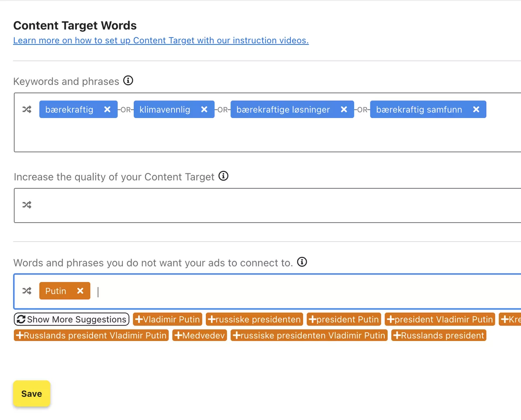Remove the bærekraftig keyword tag

point(107,110)
